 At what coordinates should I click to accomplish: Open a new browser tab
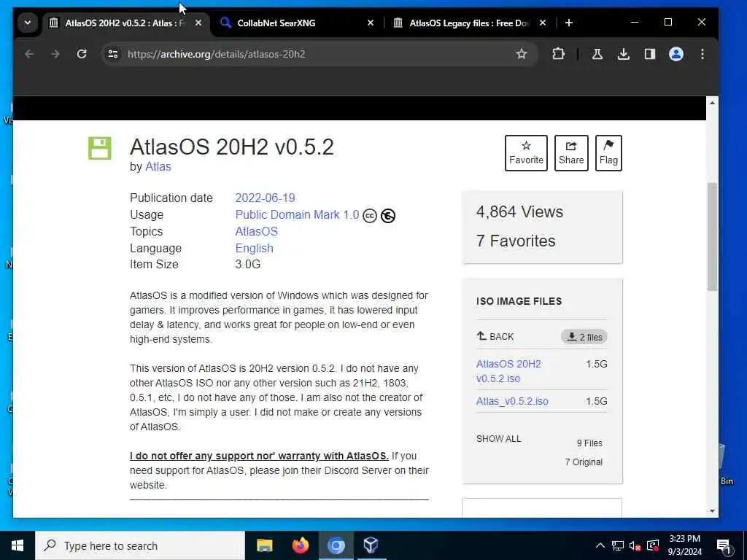click(568, 23)
